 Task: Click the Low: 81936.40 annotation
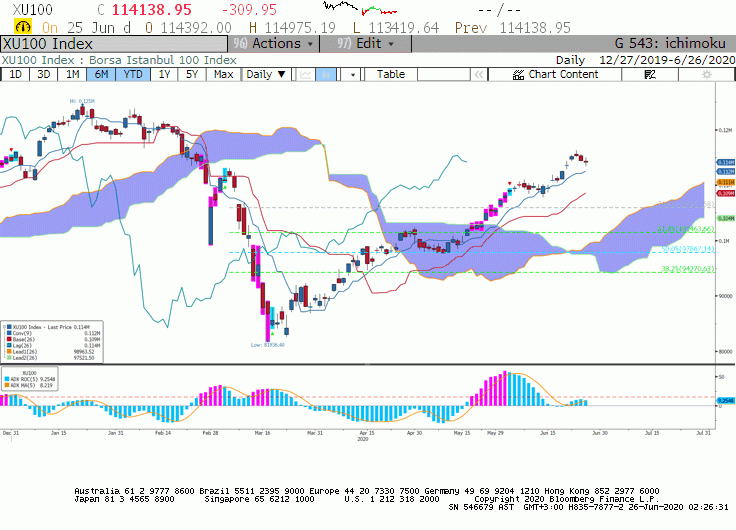(268, 345)
